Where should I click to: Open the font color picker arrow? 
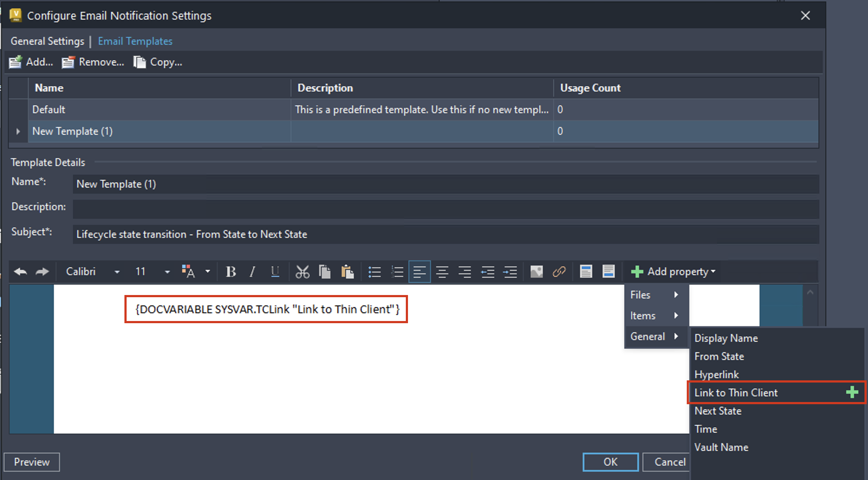208,272
